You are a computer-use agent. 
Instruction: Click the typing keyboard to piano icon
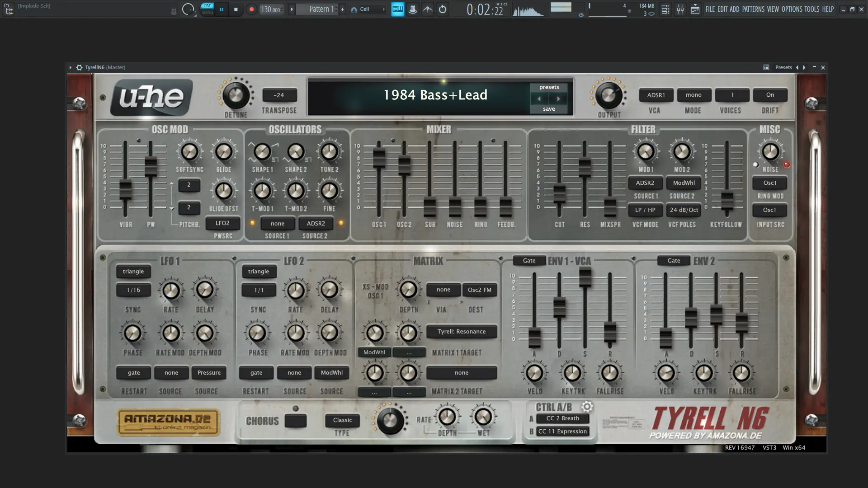pos(397,9)
